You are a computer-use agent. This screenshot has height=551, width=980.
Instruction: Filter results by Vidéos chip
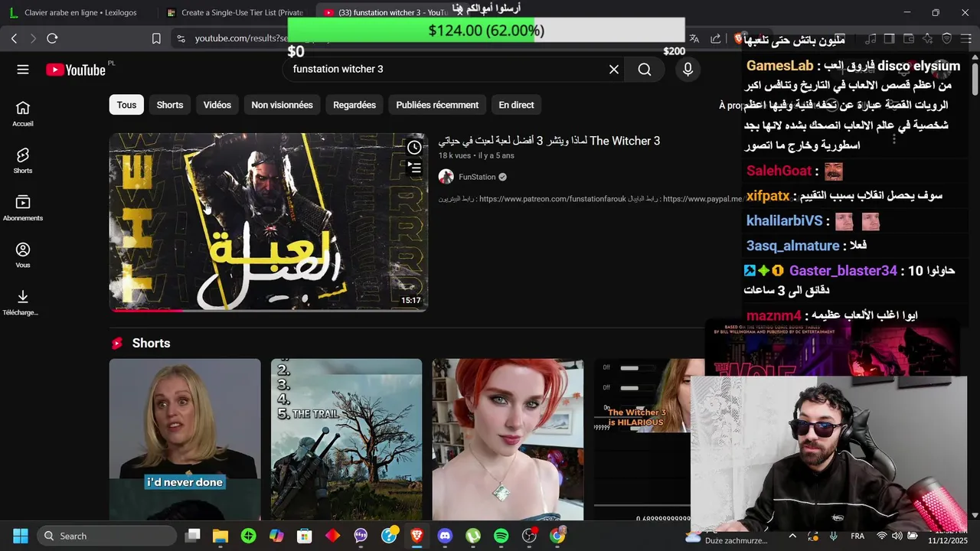(217, 105)
